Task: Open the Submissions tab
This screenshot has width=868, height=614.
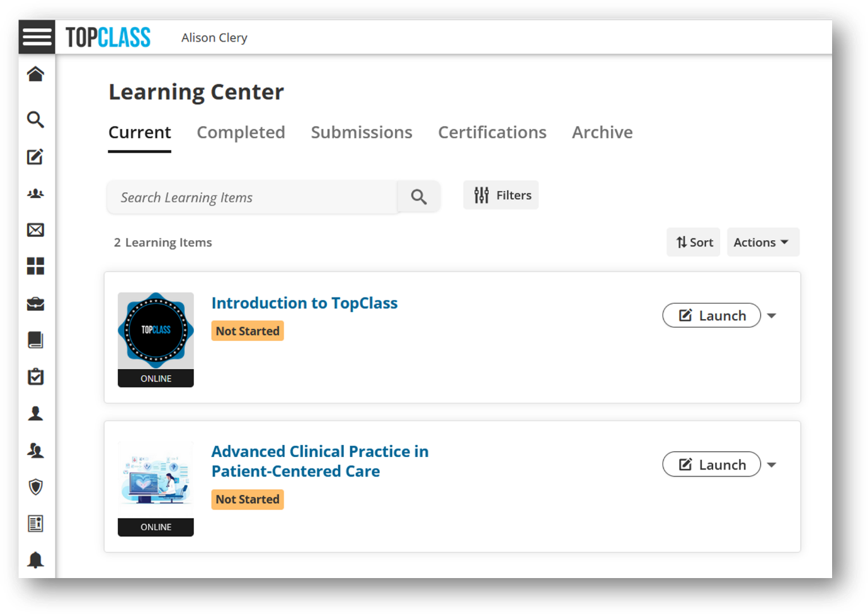Action: coord(362,132)
